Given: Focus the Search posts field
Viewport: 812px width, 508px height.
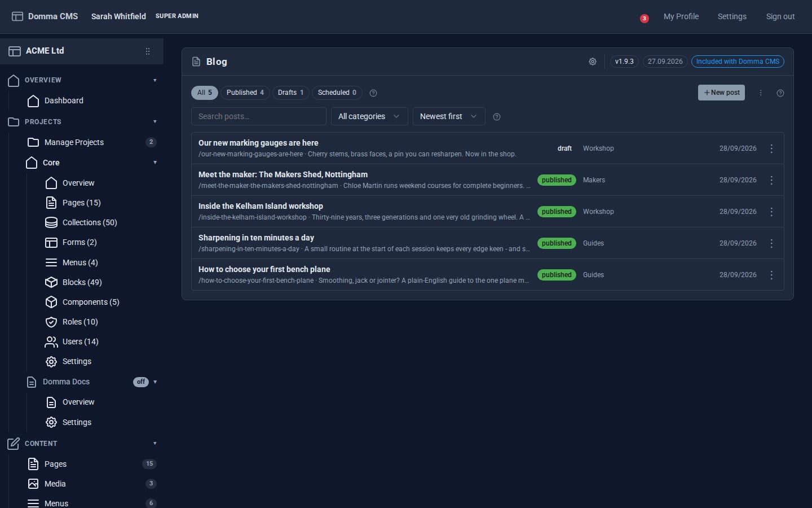Looking at the screenshot, I should pos(259,116).
